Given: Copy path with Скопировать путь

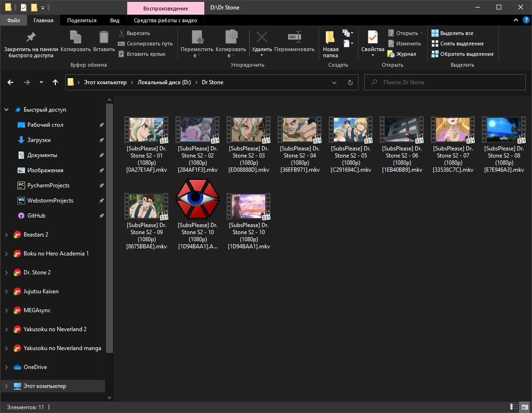Looking at the screenshot, I should click(x=145, y=44).
